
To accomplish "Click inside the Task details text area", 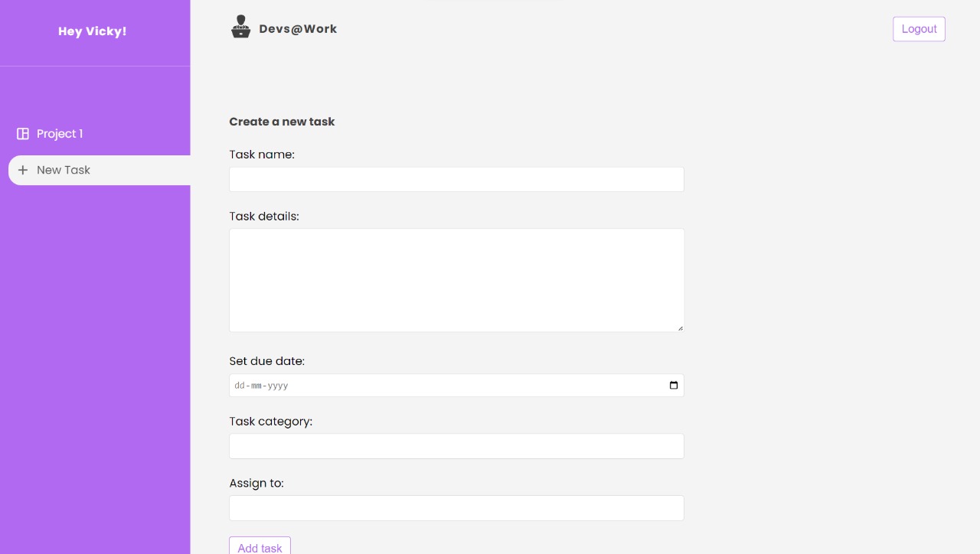I will [456, 279].
